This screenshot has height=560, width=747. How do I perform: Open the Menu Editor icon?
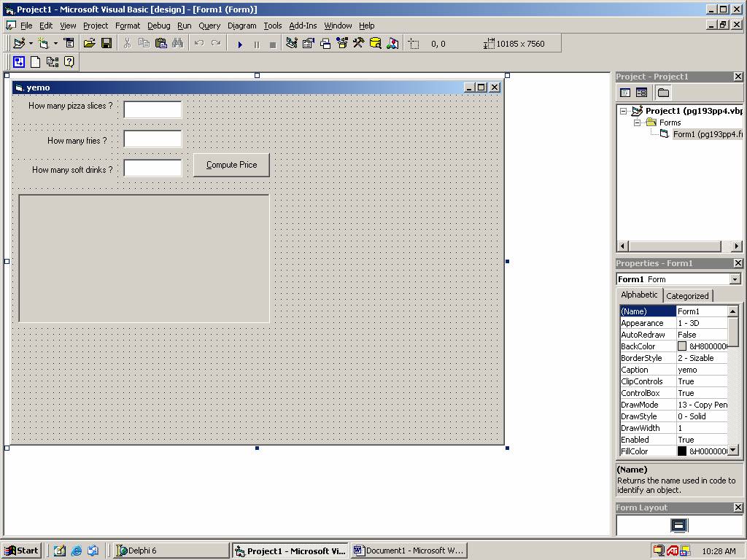69,44
